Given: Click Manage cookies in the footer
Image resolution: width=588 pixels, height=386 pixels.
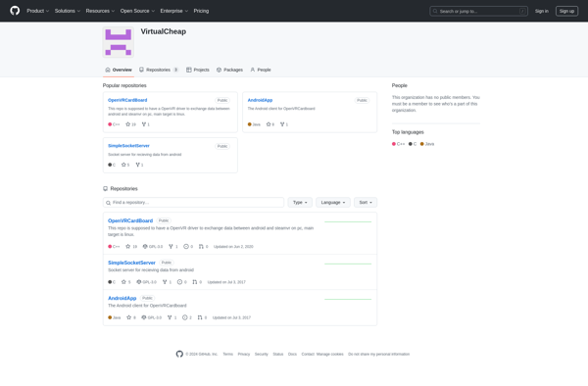Looking at the screenshot, I should point(330,354).
